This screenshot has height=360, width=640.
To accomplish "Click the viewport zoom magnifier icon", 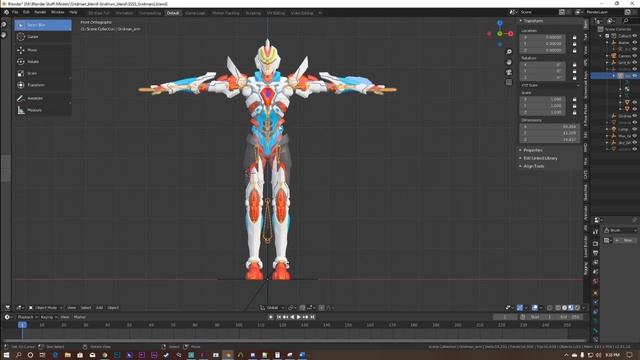I will pyautogui.click(x=509, y=52).
